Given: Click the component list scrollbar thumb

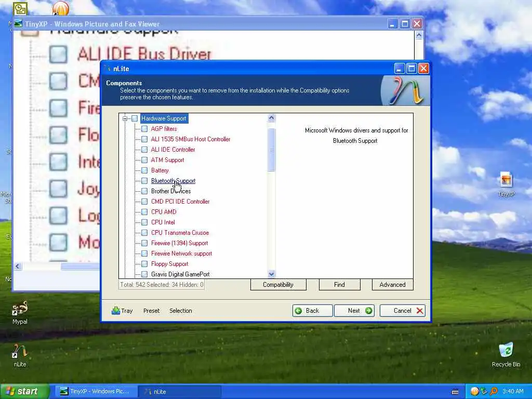Looking at the screenshot, I should point(271,150).
